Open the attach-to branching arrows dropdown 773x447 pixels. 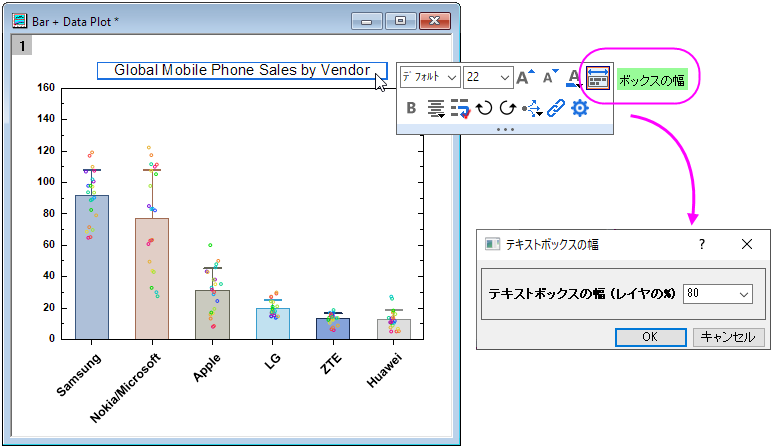click(532, 108)
